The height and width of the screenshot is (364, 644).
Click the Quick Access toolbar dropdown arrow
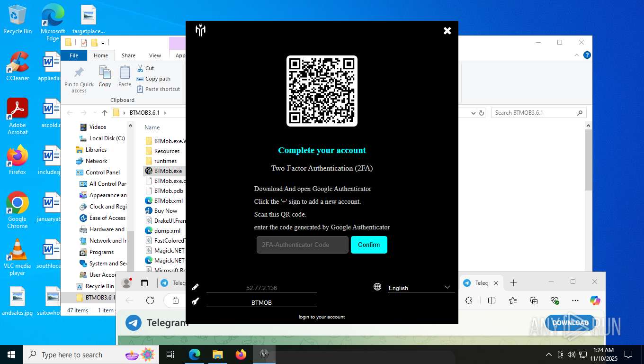pos(103,43)
